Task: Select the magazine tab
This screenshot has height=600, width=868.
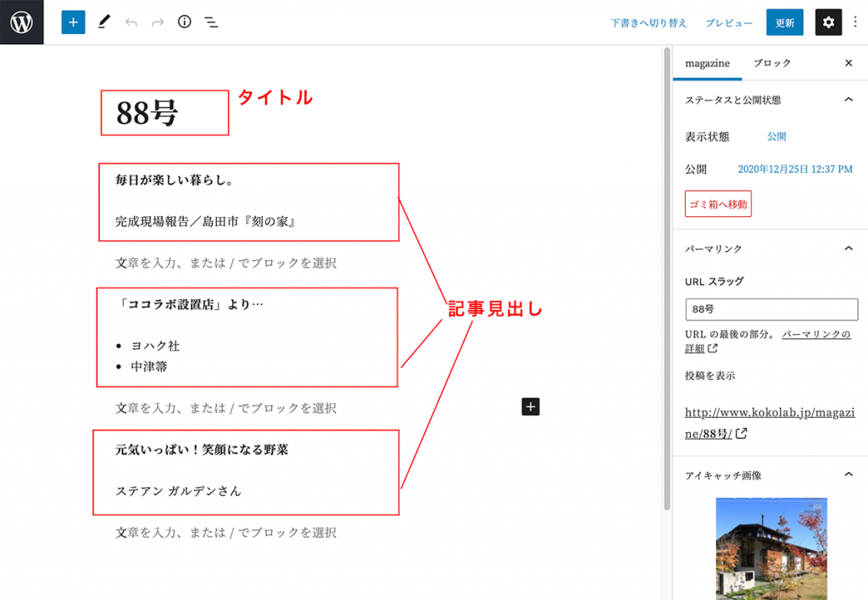Action: click(x=707, y=64)
